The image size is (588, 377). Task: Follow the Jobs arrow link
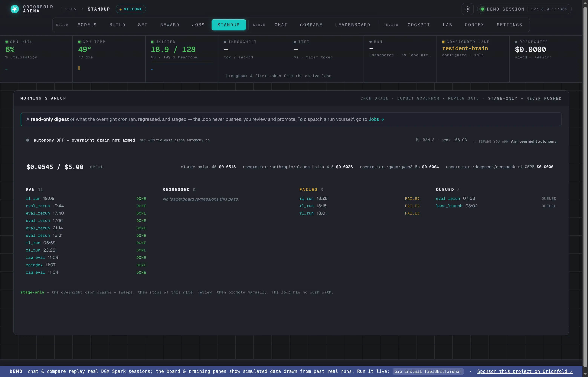(x=376, y=119)
